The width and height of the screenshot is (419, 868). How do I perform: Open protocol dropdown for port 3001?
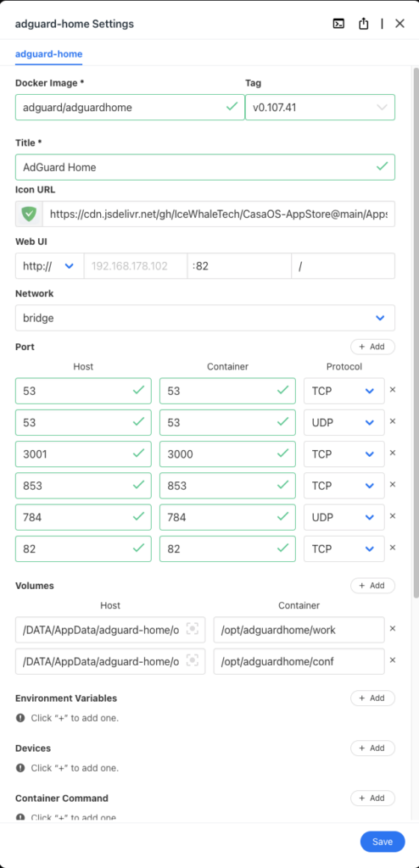coord(344,454)
